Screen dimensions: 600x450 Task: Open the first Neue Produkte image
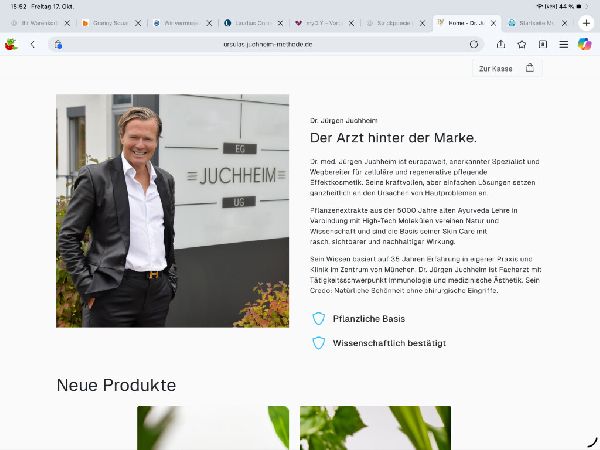click(213, 428)
